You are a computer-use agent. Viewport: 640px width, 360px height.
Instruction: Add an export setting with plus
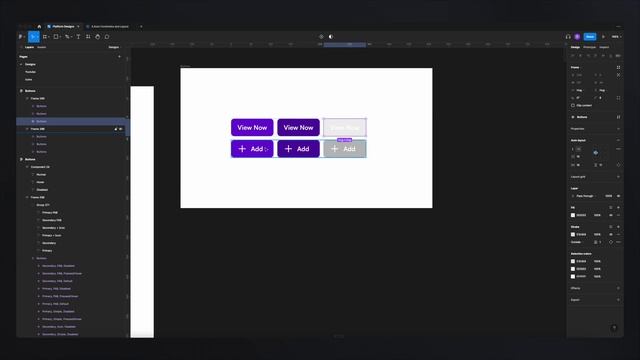618,300
